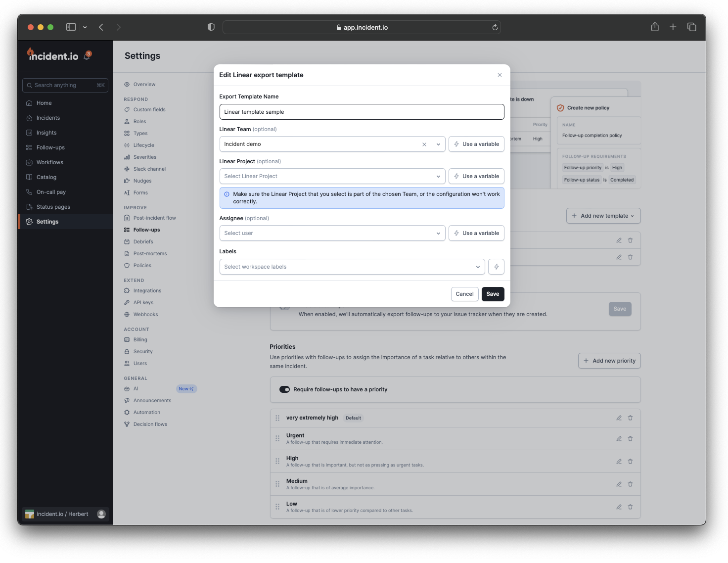Click Add new priority button
This screenshot has height=563, width=728.
click(x=609, y=361)
